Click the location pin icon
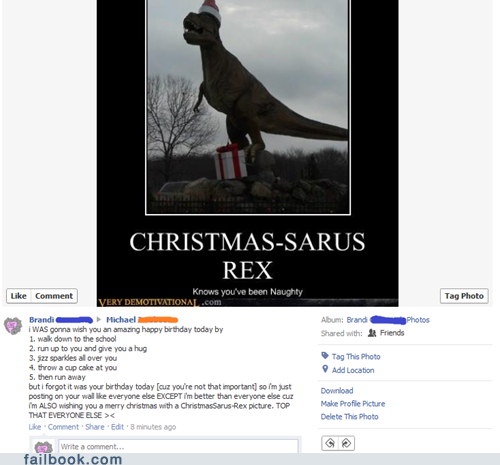500x465 pixels. click(x=325, y=369)
